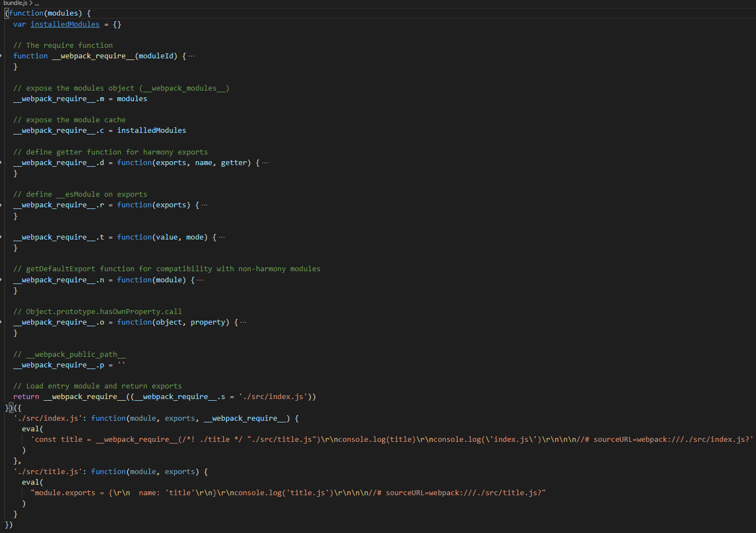
Task: Click ellipsis after function(object, property) {
Action: coord(243,322)
